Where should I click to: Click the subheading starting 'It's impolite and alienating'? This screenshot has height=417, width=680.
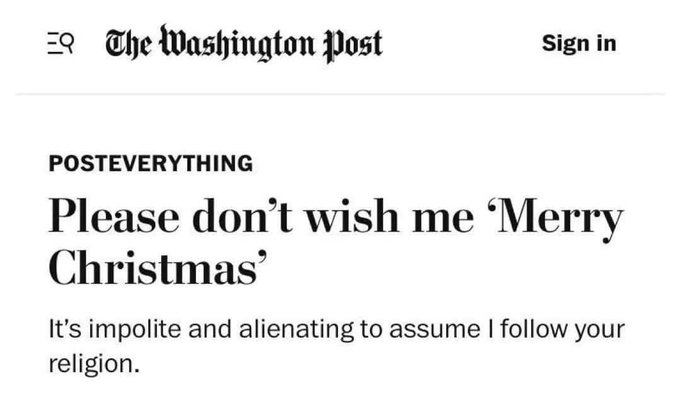(337, 346)
